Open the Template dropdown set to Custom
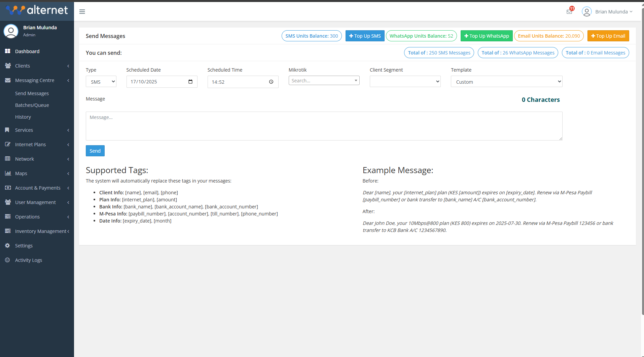The width and height of the screenshot is (644, 357). [506, 82]
